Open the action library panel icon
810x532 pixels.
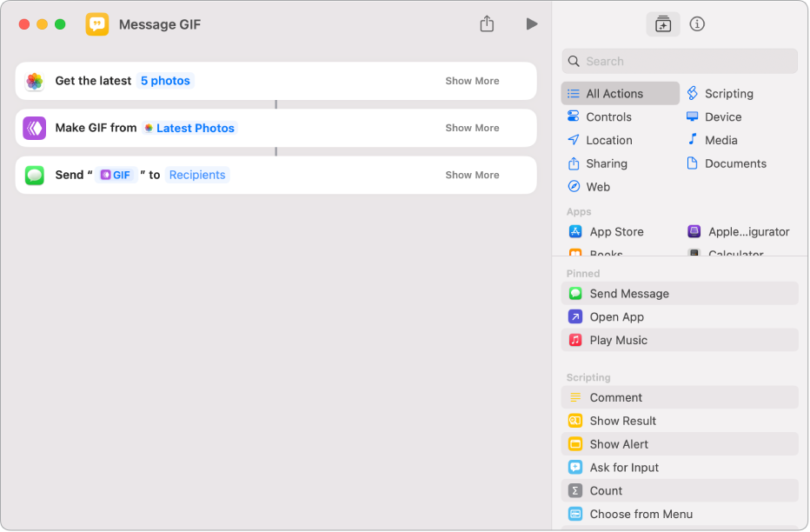pyautogui.click(x=663, y=23)
